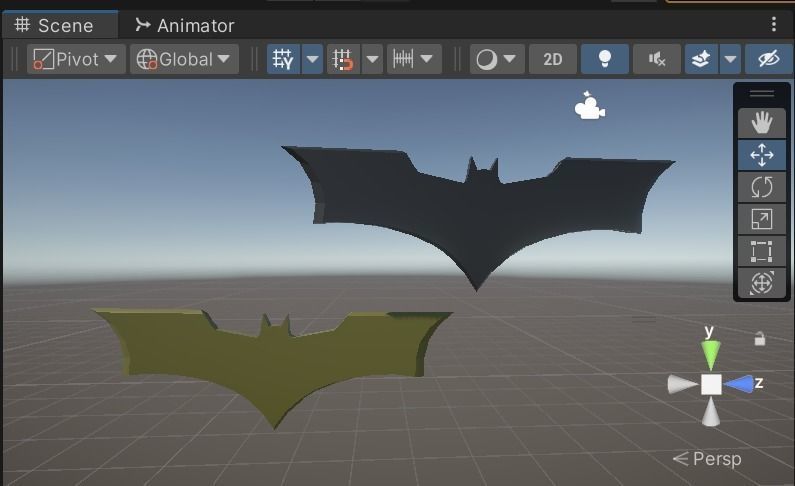
Task: Expand the grid visibility options arrow
Action: click(x=312, y=59)
